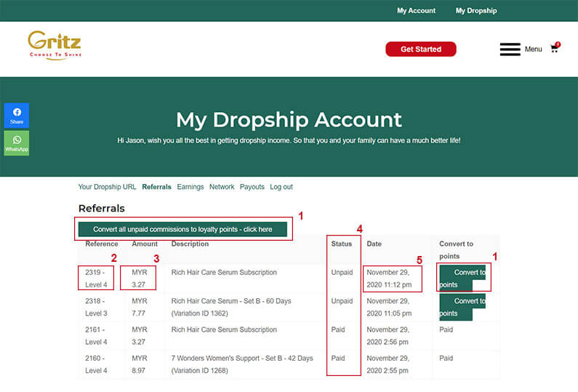Select reference cell 2161 - Level 4
This screenshot has height=392, width=578.
click(x=96, y=335)
